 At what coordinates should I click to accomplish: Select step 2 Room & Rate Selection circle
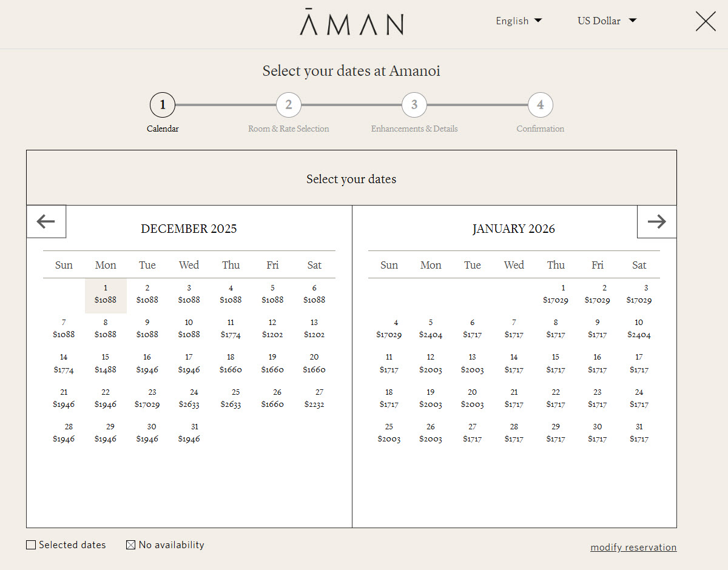click(289, 105)
